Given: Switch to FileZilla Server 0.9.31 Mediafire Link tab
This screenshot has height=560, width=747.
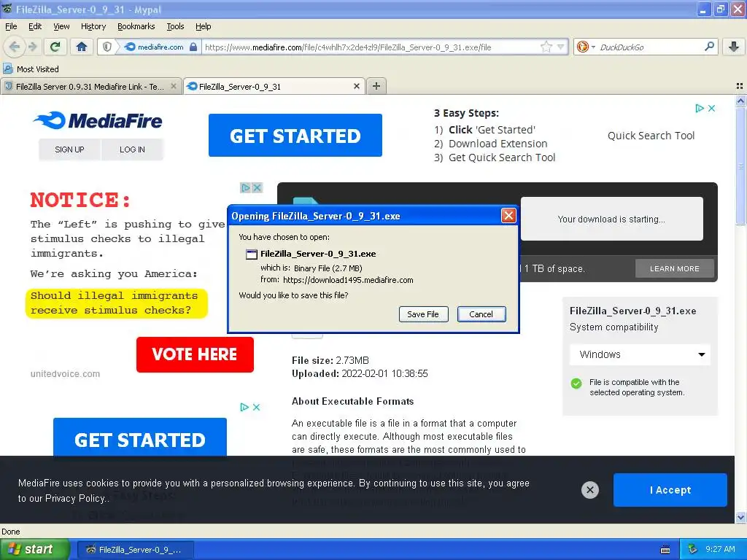Looking at the screenshot, I should click(90, 86).
